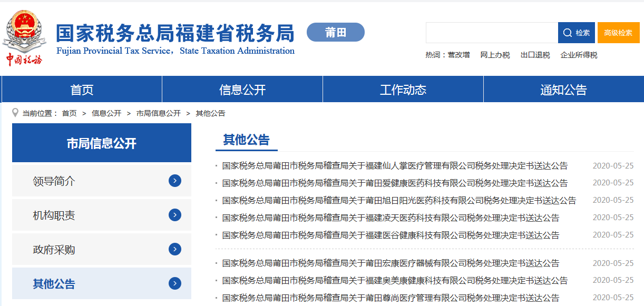This screenshot has width=644, height=306.
Task: Click the China Tax emblem logo
Action: coord(24,38)
